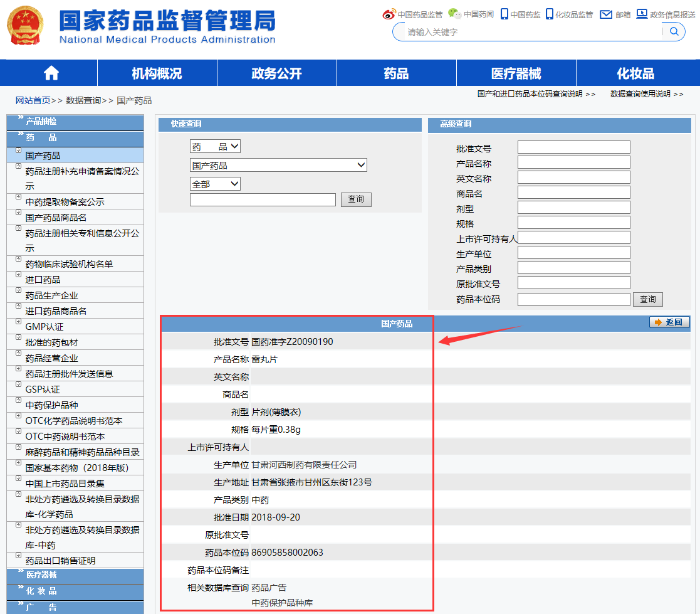Open the 药品广告 related database link
The width and height of the screenshot is (700, 614).
tap(269, 588)
